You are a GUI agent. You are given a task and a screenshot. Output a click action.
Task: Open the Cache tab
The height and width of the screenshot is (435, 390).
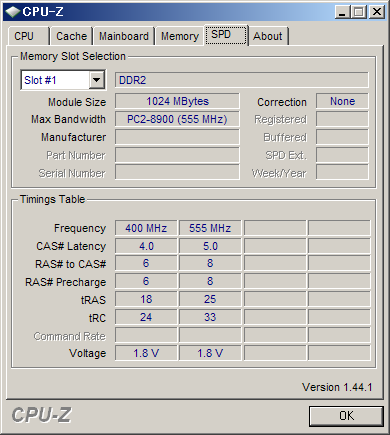click(x=71, y=36)
